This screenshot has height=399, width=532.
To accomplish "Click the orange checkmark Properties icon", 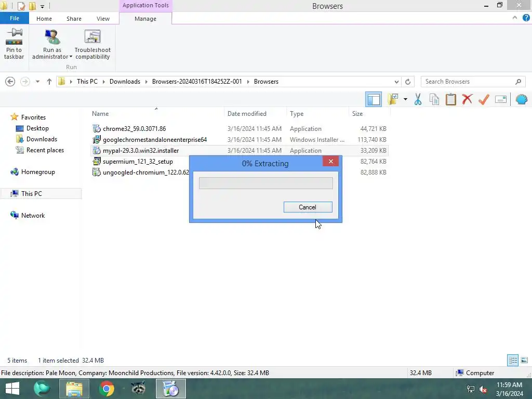I will [484, 99].
